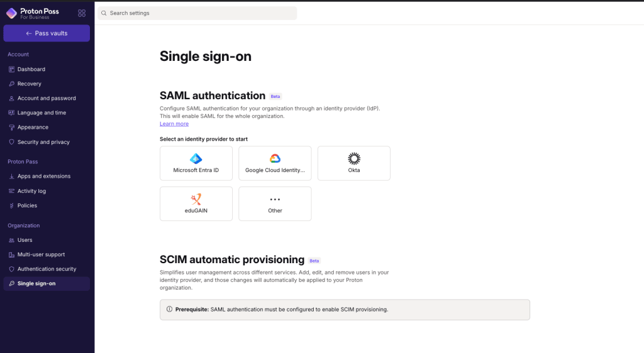
Task: Open the Learn more link
Action: tap(174, 124)
